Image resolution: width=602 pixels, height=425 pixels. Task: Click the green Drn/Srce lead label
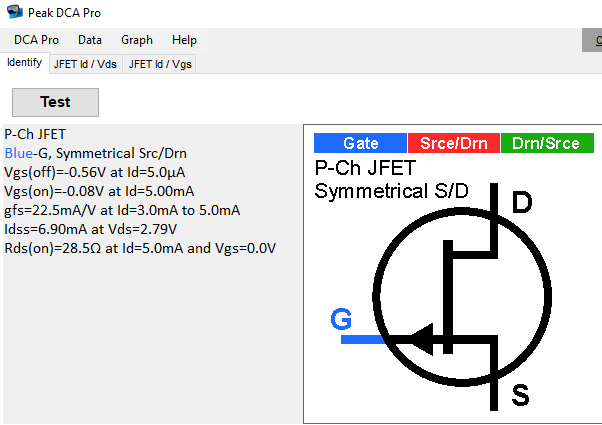pyautogui.click(x=547, y=143)
